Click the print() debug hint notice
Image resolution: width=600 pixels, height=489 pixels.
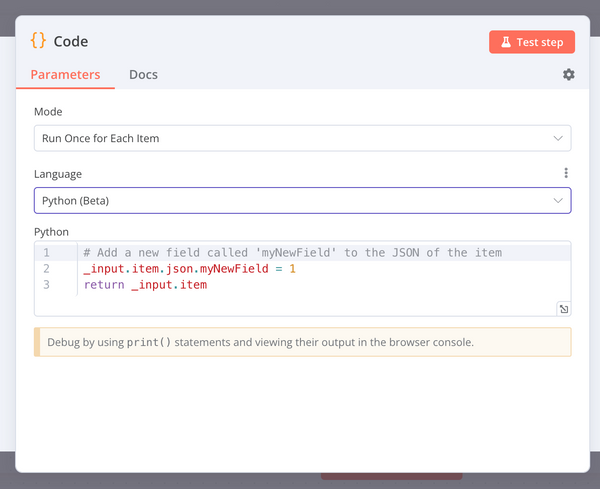click(x=302, y=342)
